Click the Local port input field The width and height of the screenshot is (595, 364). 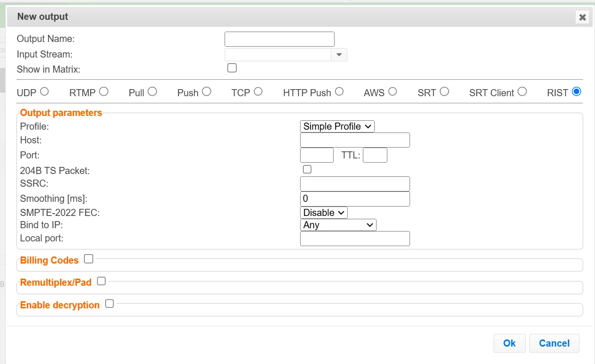355,239
